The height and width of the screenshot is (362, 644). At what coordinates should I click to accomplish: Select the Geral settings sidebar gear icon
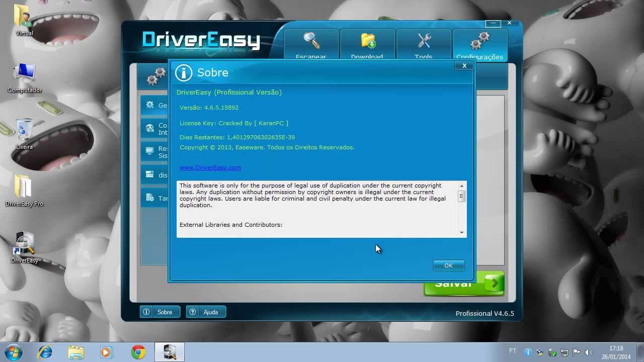(150, 105)
